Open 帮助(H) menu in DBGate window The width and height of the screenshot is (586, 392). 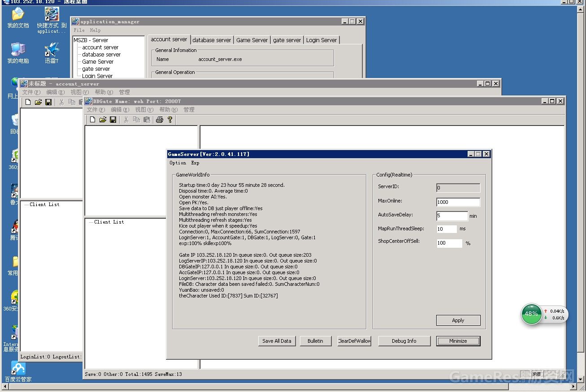(x=168, y=110)
